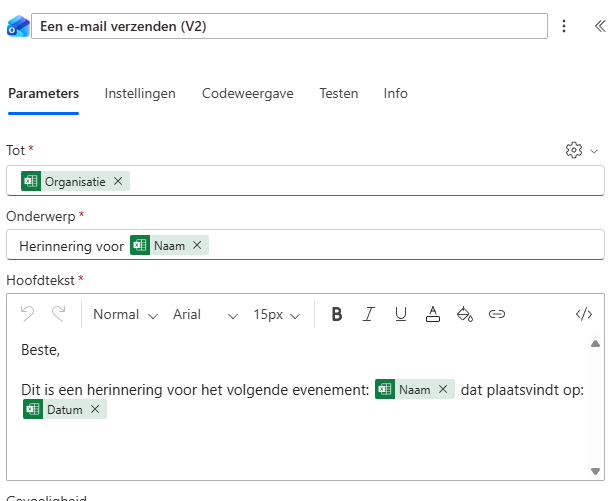Toggle the HTML code view icon

pyautogui.click(x=584, y=314)
